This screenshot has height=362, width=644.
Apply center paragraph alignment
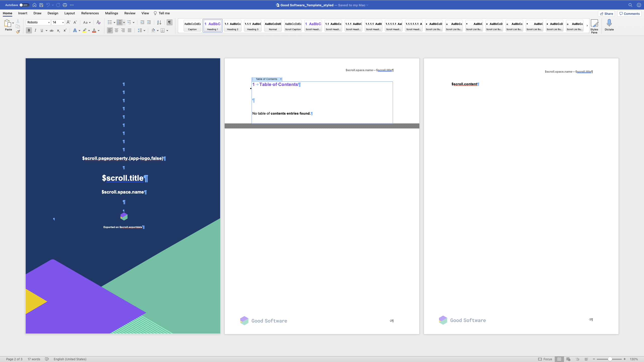point(116,30)
